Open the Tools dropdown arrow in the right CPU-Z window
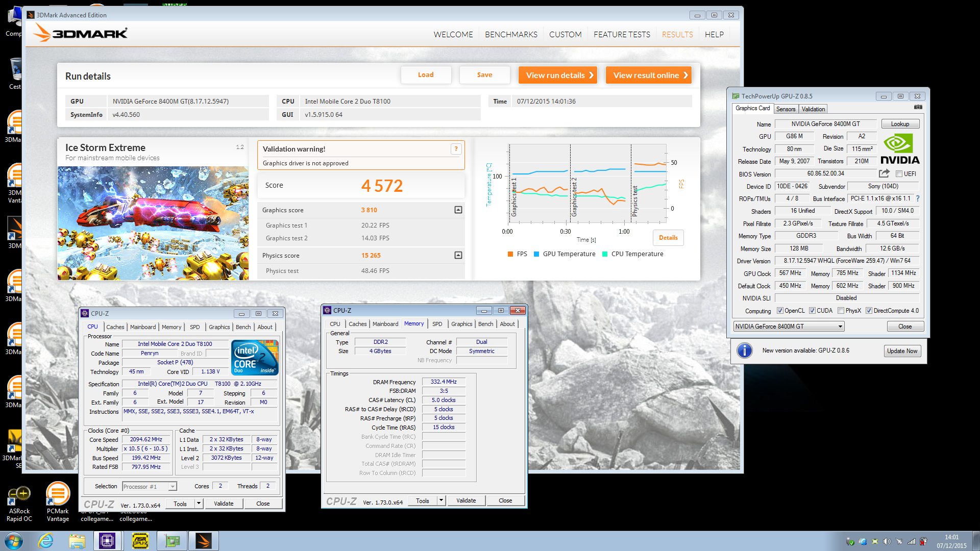 (442, 500)
